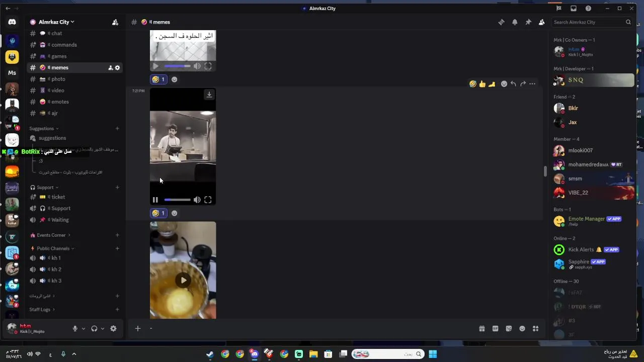
Task: Open the commands channel
Action: (x=74, y=45)
